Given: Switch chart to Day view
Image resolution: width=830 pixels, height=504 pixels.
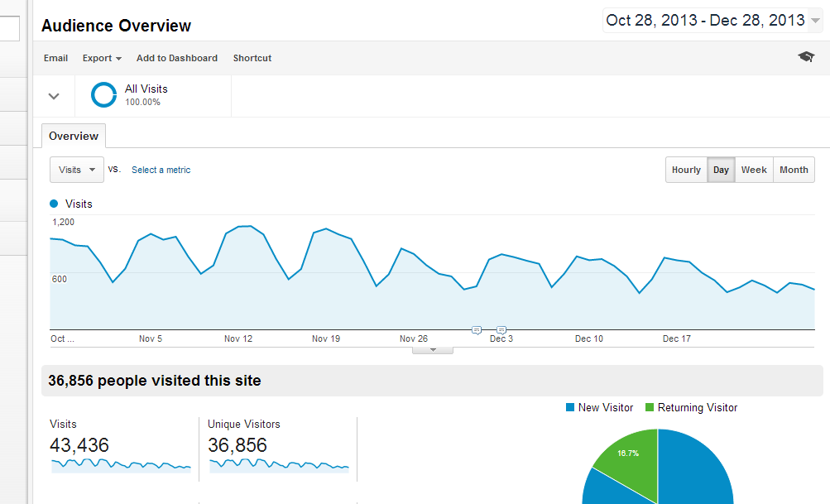Looking at the screenshot, I should coord(721,170).
